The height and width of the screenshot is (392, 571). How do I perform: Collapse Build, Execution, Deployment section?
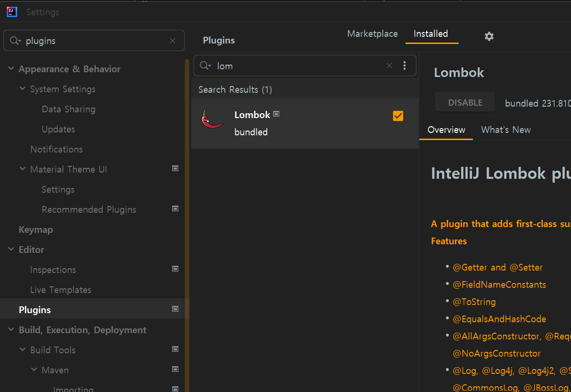(11, 329)
